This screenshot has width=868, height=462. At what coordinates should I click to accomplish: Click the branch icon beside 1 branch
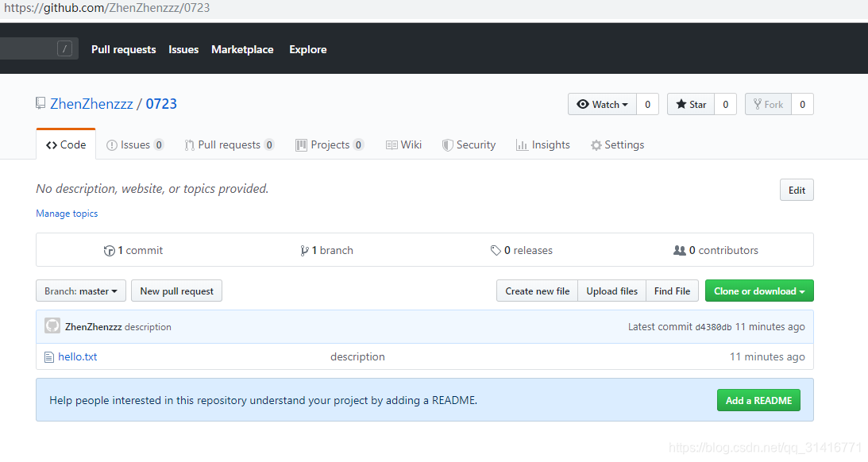click(304, 251)
